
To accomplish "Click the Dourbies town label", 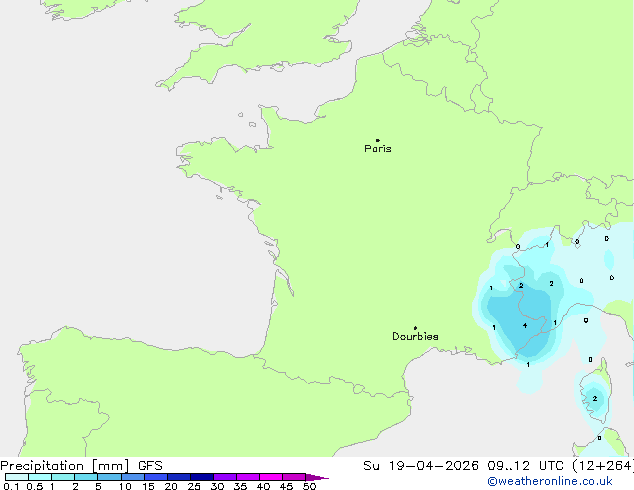I will [x=415, y=336].
